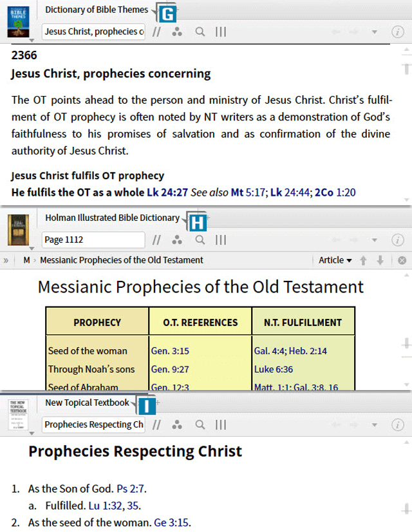Click search icon in New Topical Textbook panel
412x532 pixels.
click(200, 424)
